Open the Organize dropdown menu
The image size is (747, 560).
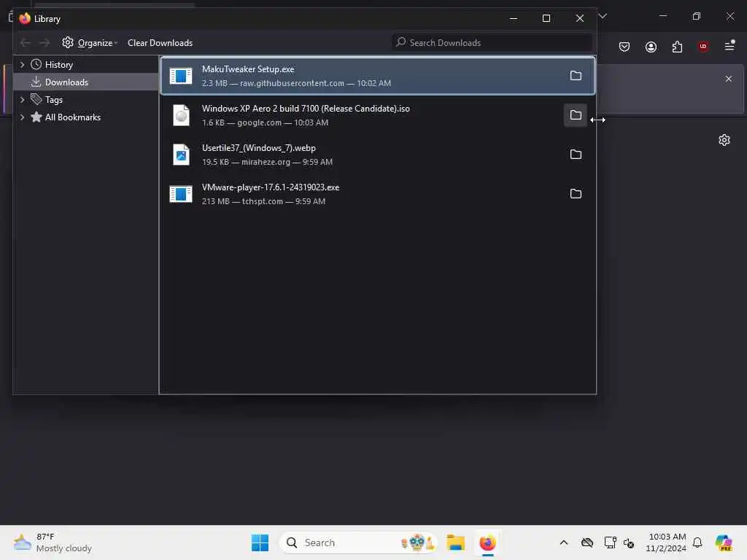point(90,43)
